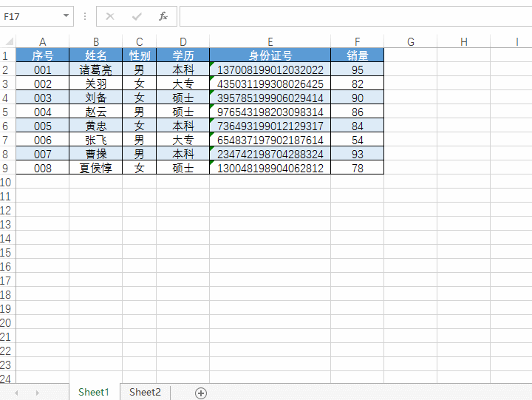Click ID cell 976543198203098314
Screen dimensions: 532x400
(270, 112)
